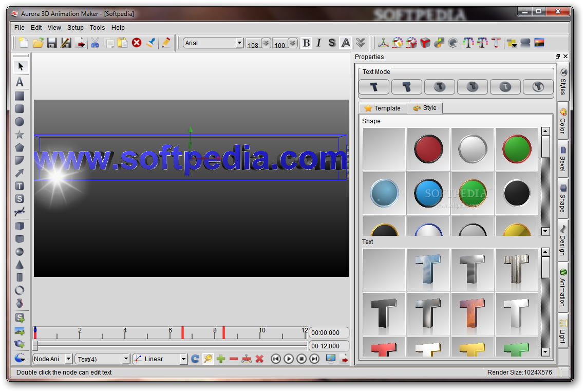Select the second Text Mode button

pos(407,87)
